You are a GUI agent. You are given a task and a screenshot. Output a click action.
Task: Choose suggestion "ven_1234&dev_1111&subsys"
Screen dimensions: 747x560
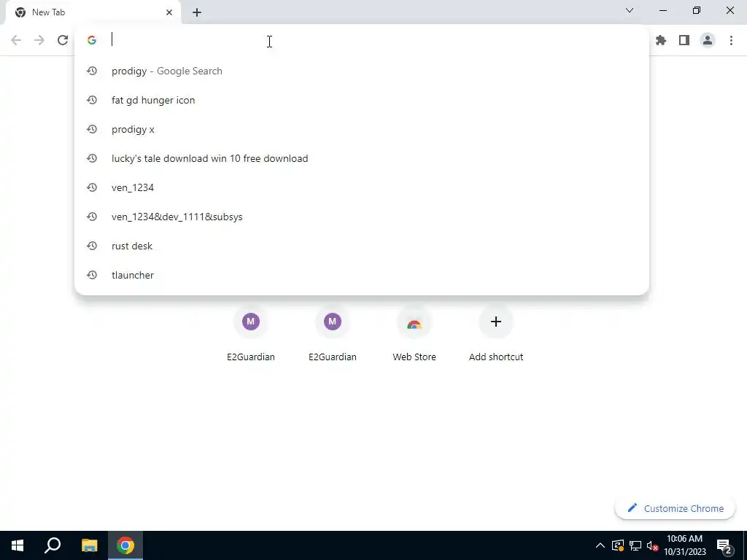point(362,217)
